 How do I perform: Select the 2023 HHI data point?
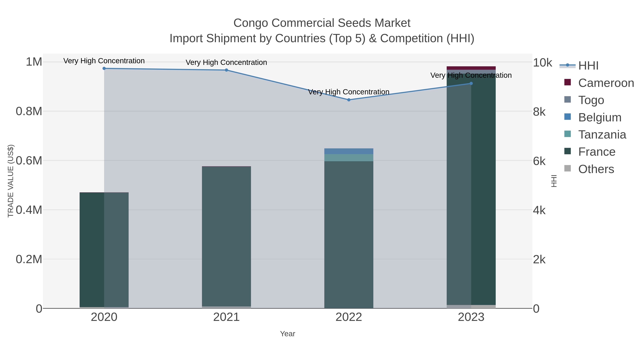click(x=471, y=83)
